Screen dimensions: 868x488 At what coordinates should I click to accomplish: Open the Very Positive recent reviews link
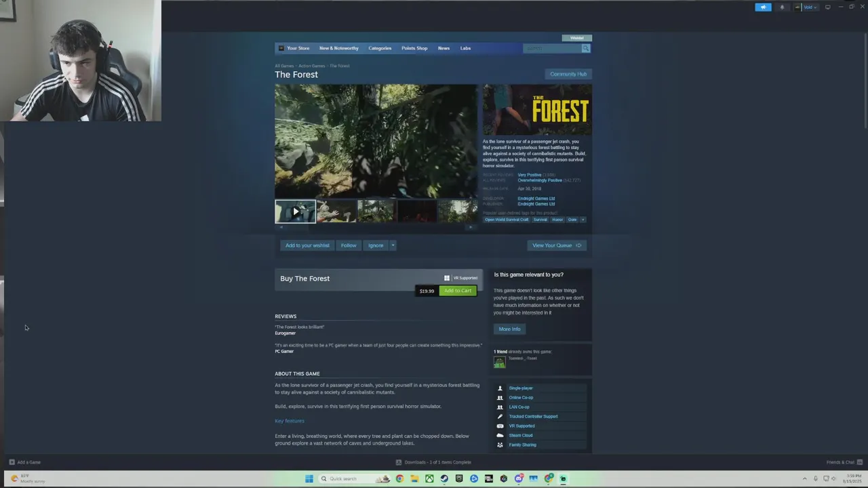click(x=530, y=175)
